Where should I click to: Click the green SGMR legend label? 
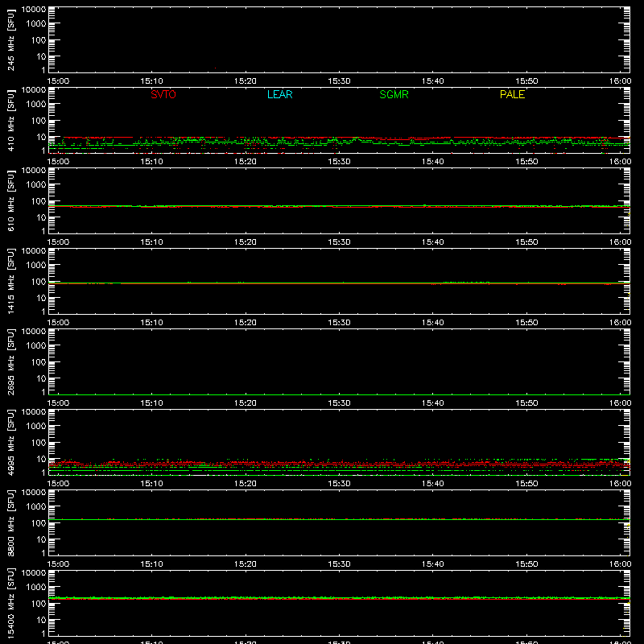click(394, 94)
